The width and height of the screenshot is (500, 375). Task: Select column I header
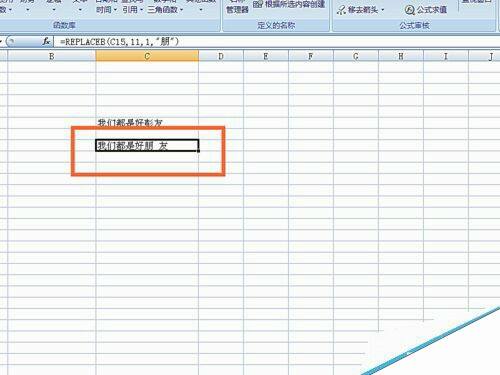click(x=446, y=56)
